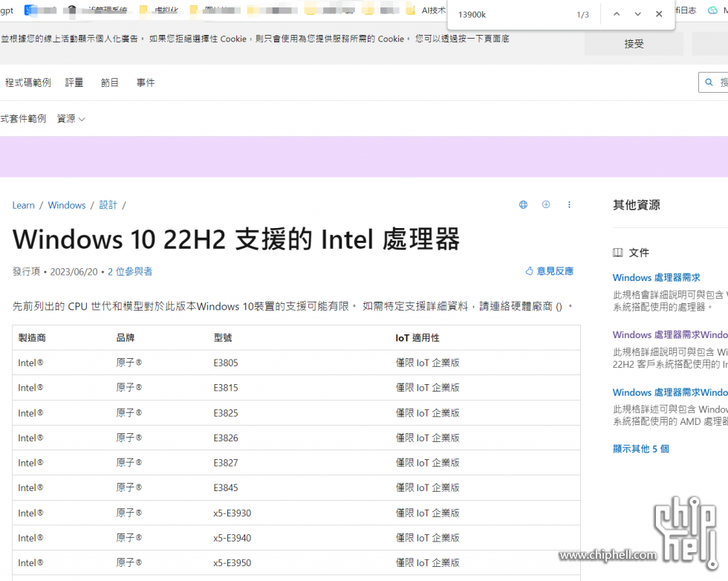Image resolution: width=728 pixels, height=581 pixels.
Task: Click Intel® in the x5-E3950 row
Action: 30,563
